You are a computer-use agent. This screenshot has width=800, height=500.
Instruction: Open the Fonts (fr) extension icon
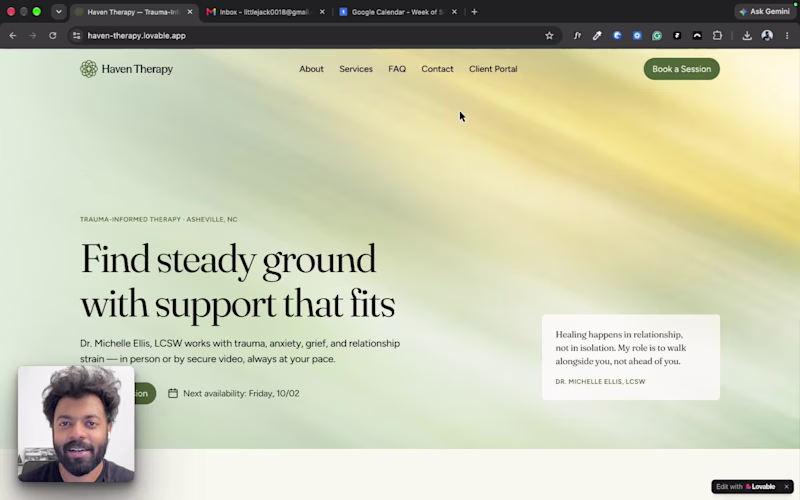(x=577, y=36)
